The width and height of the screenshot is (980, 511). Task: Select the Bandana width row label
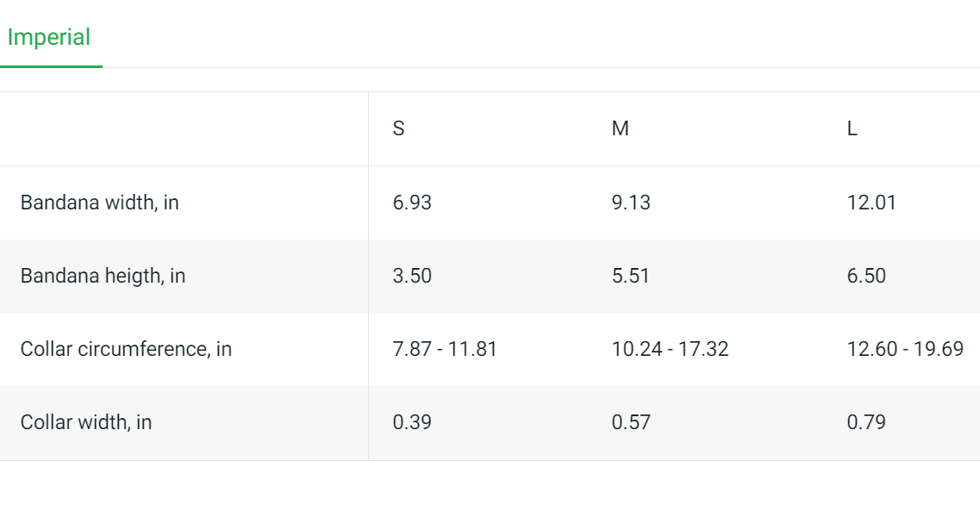[100, 203]
